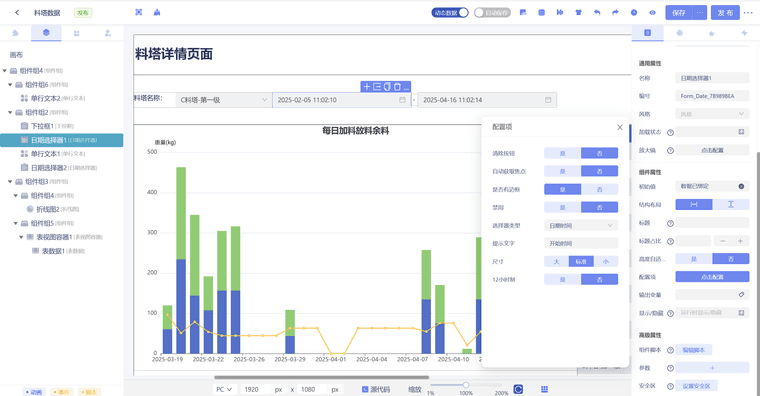Clear the 初始值 bound data
This screenshot has height=396, width=760.
741,187
